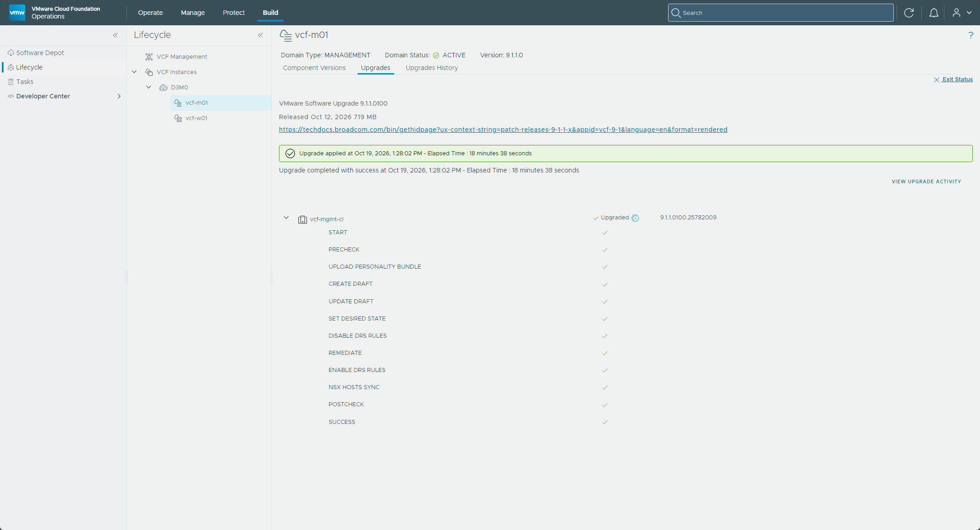Click the Exit Status link

click(x=957, y=79)
